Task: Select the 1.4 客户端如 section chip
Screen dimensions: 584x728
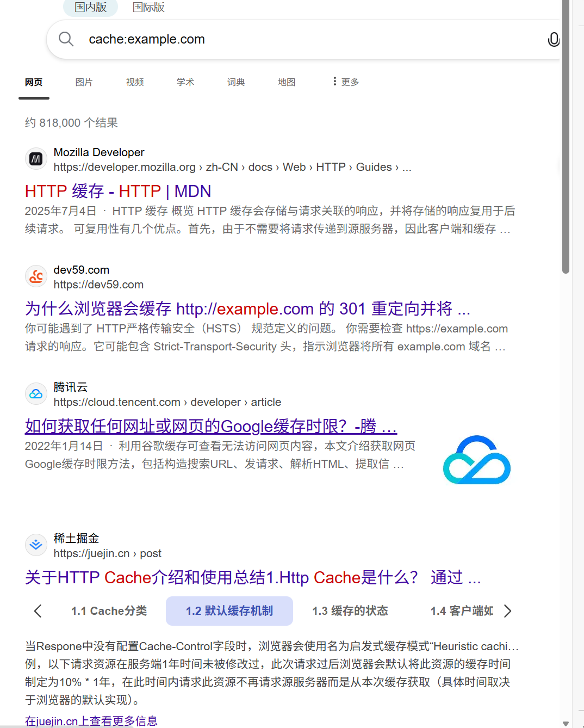Action: (462, 611)
